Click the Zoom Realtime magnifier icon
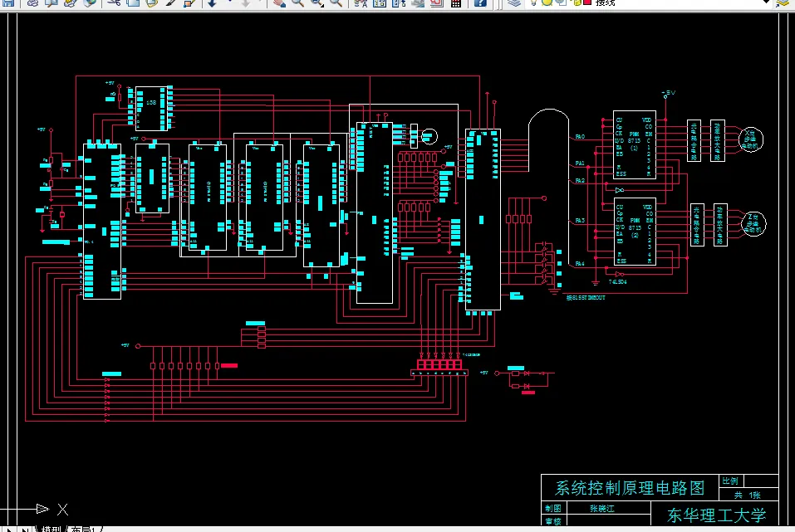This screenshot has height=532, width=795. pos(297,3)
